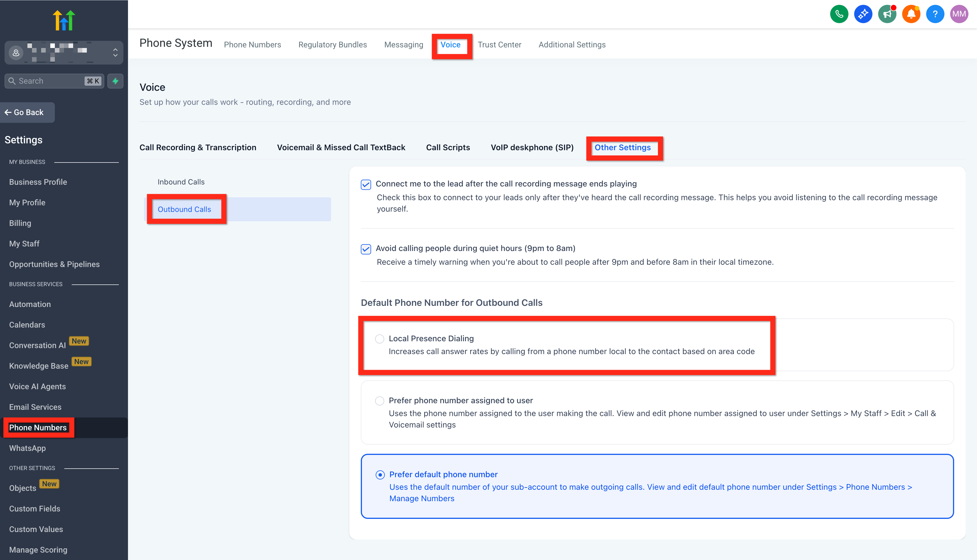977x560 pixels.
Task: Click the green lightning quick actions icon
Action: coord(115,81)
